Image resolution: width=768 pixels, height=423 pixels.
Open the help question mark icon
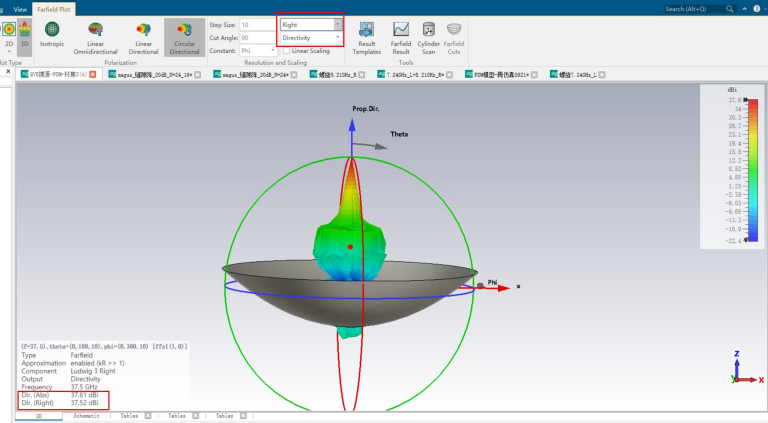point(756,9)
